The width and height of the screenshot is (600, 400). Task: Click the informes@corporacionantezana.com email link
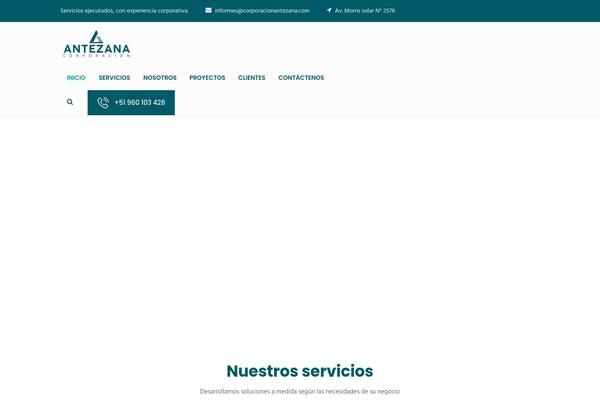[262, 11]
